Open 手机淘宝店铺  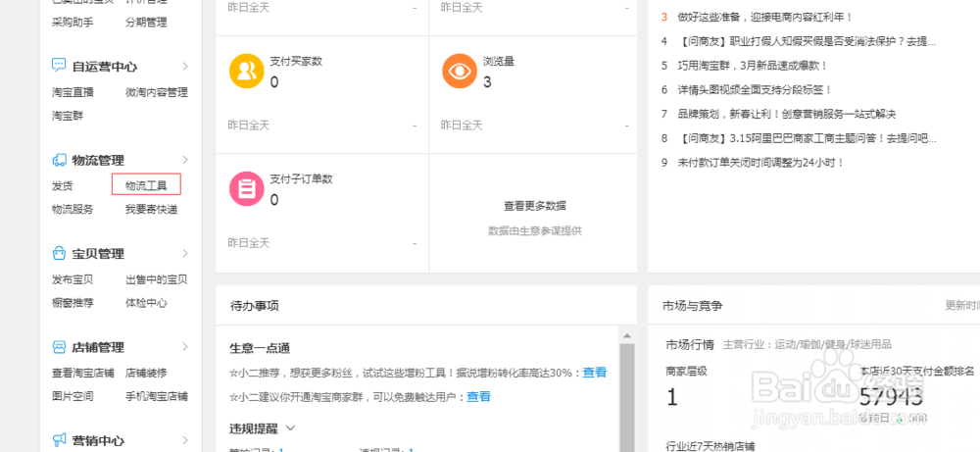[x=156, y=396]
